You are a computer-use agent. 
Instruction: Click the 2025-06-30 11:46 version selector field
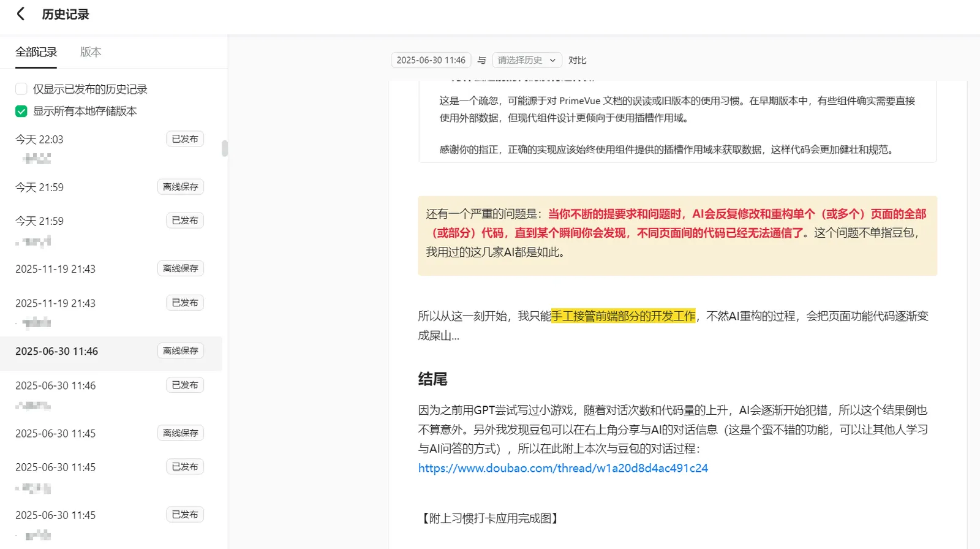431,60
